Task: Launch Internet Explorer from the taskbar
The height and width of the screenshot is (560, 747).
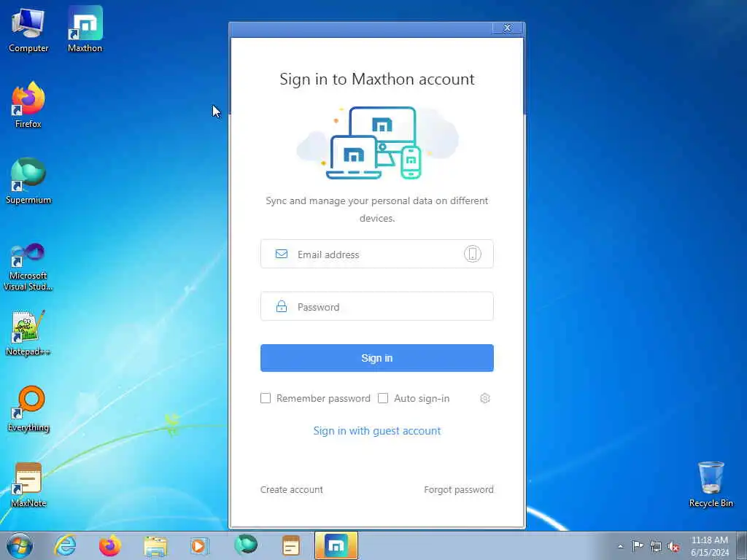Action: [x=65, y=545]
